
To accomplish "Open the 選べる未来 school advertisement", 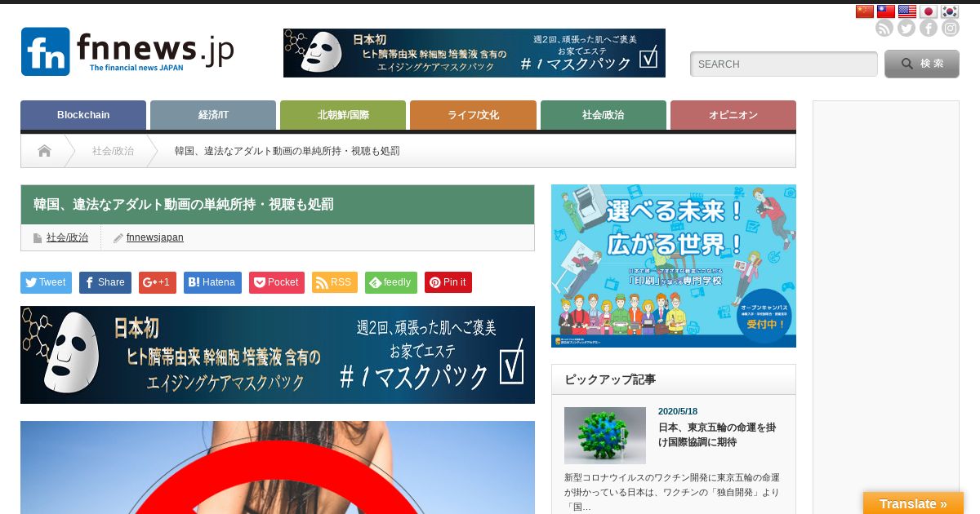I will tap(674, 266).
